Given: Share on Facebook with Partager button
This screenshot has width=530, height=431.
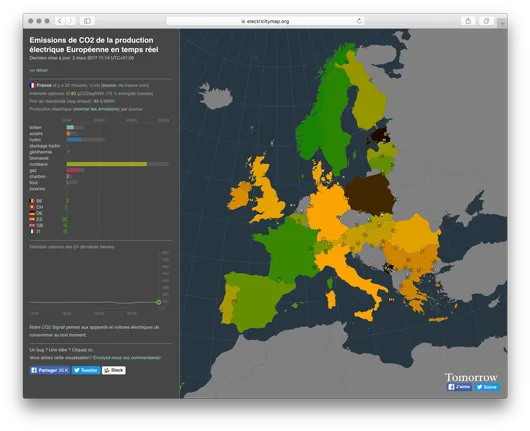Looking at the screenshot, I should (50, 370).
